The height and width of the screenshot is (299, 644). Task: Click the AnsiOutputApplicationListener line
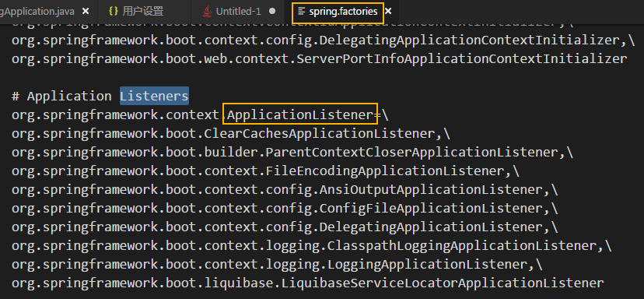[x=285, y=190]
